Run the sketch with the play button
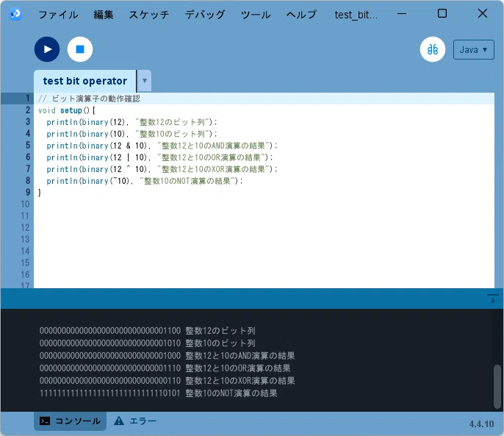 point(47,49)
